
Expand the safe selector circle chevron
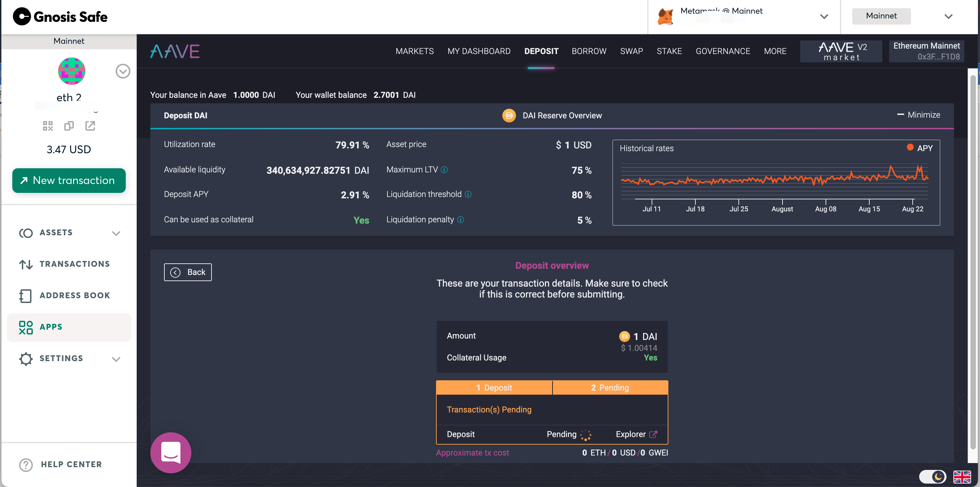click(x=123, y=71)
